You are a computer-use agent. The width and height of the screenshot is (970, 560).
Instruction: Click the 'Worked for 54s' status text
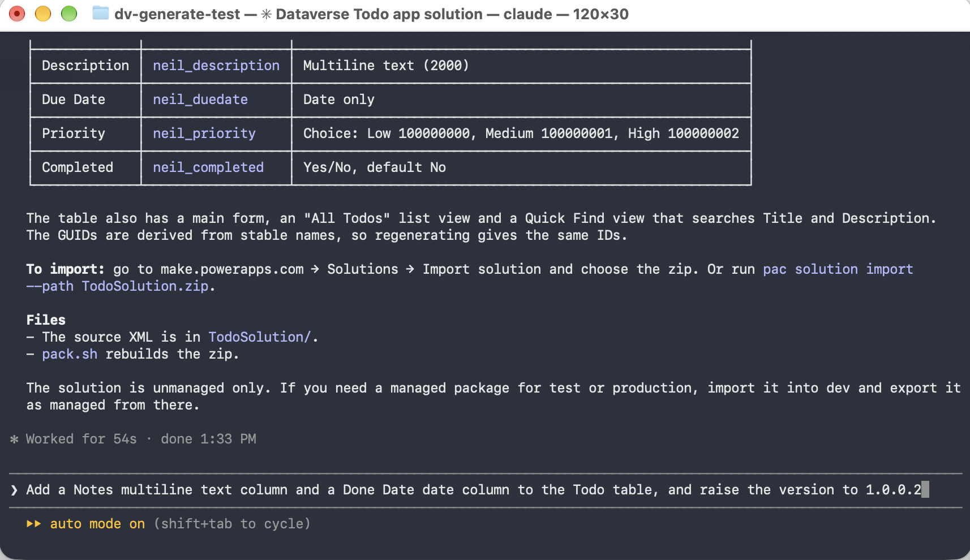pos(81,439)
